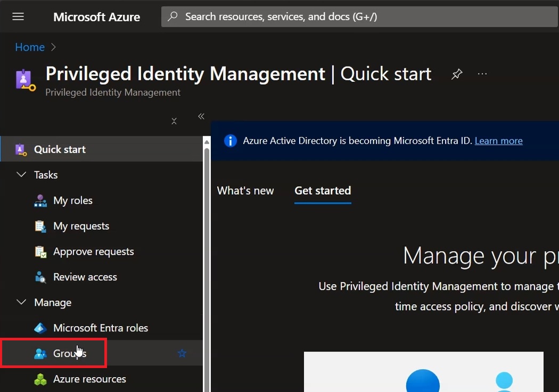Viewport: 559px width, 392px height.
Task: Pin the Quick start blade
Action: (457, 74)
